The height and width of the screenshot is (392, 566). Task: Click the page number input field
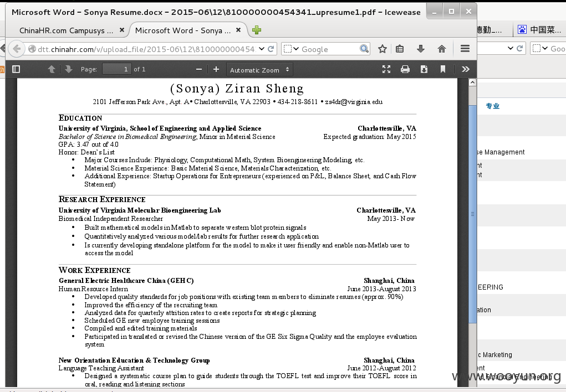[x=116, y=69]
